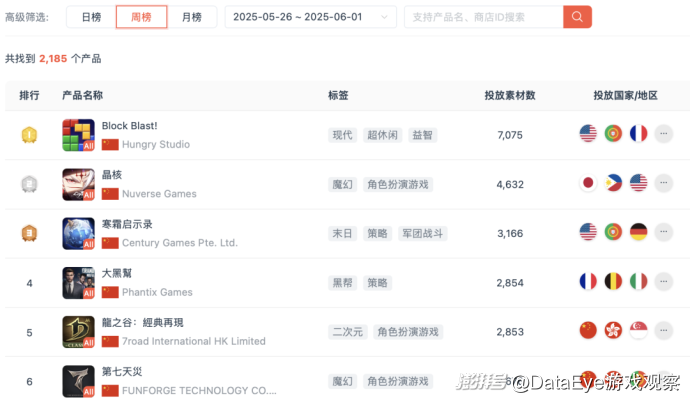Click the 益智 tag

pos(422,135)
